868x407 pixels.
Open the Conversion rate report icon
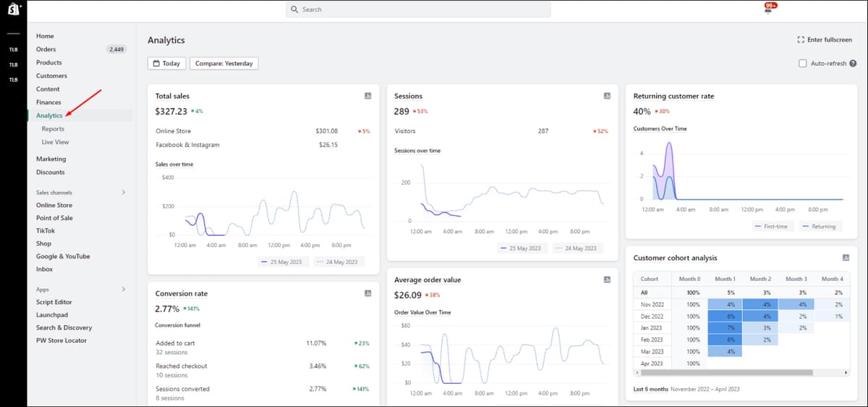[x=367, y=293]
